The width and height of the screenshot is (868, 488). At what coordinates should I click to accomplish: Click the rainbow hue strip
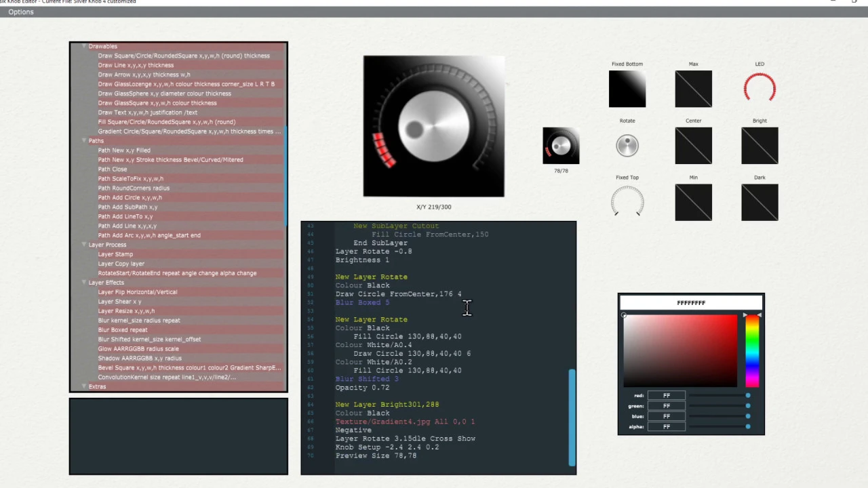(752, 350)
